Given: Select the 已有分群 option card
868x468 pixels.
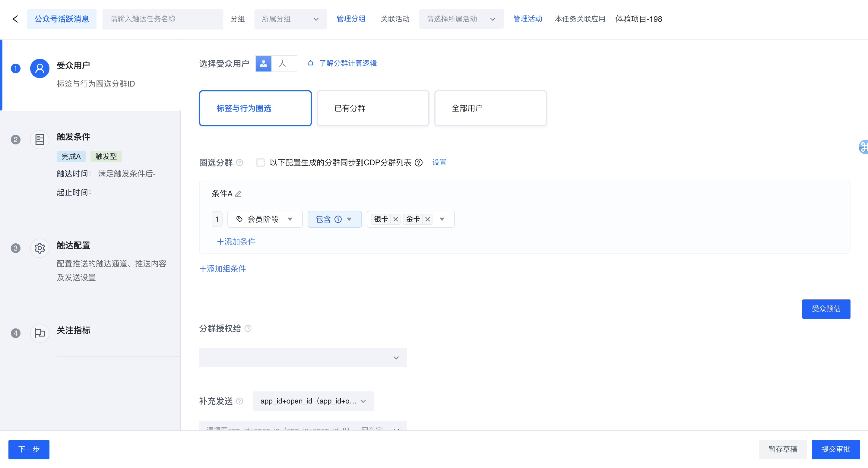Looking at the screenshot, I should click(373, 108).
